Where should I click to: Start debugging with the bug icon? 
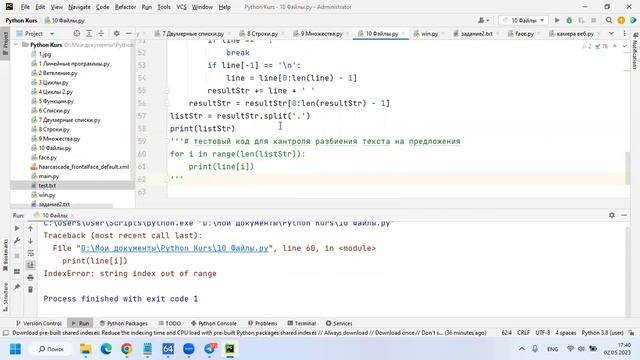pyautogui.click(x=569, y=20)
